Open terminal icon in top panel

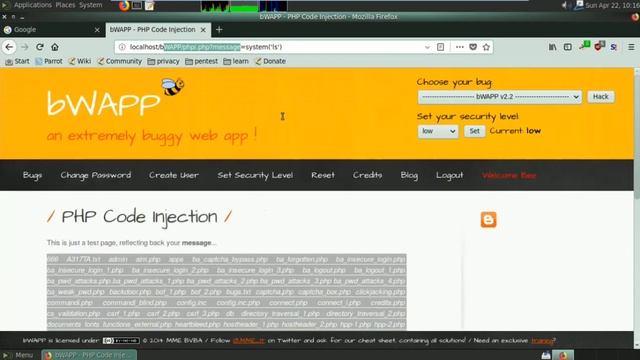pos(137,5)
